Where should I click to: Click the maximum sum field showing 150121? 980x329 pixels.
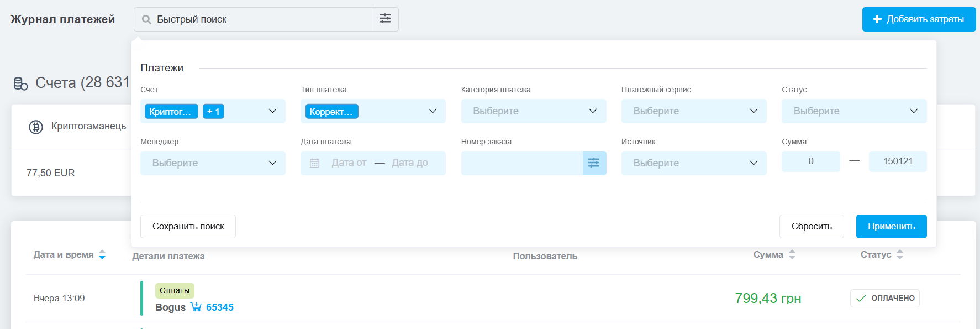coord(897,161)
